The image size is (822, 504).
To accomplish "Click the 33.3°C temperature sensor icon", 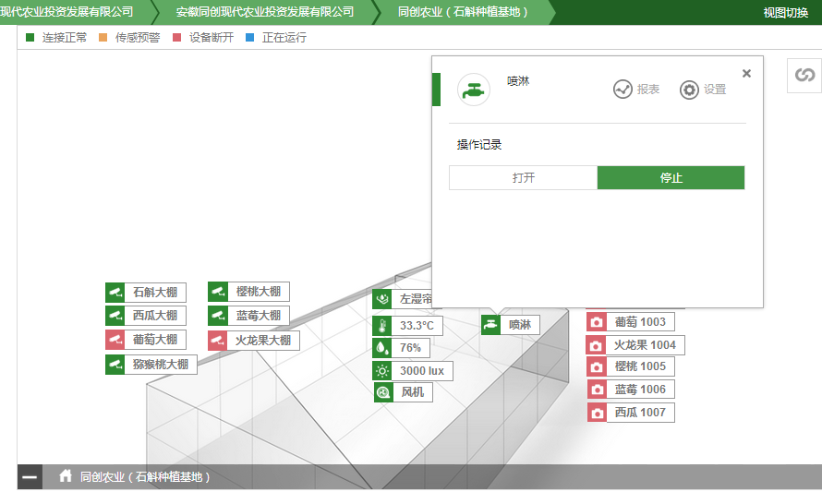I will [x=382, y=326].
